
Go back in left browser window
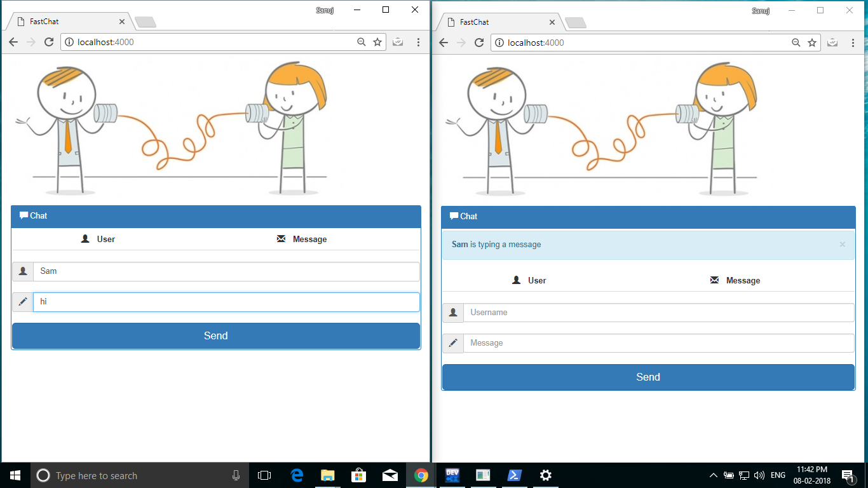[x=13, y=42]
